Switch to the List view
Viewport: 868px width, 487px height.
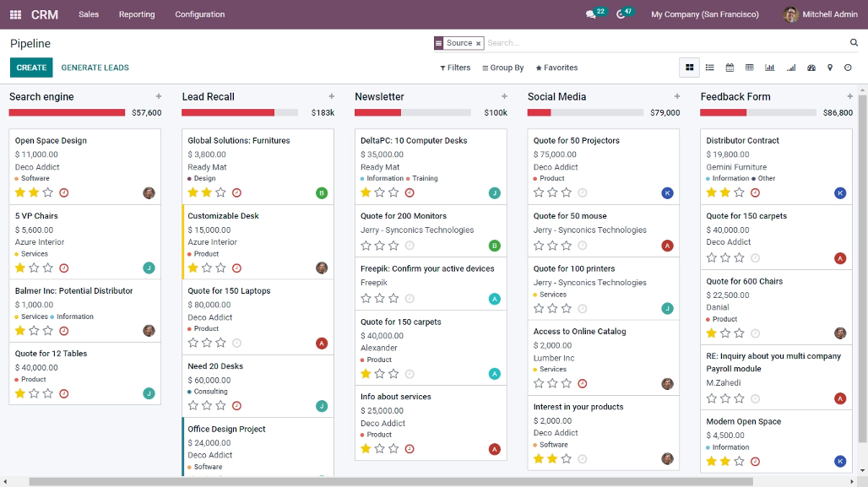pyautogui.click(x=709, y=68)
